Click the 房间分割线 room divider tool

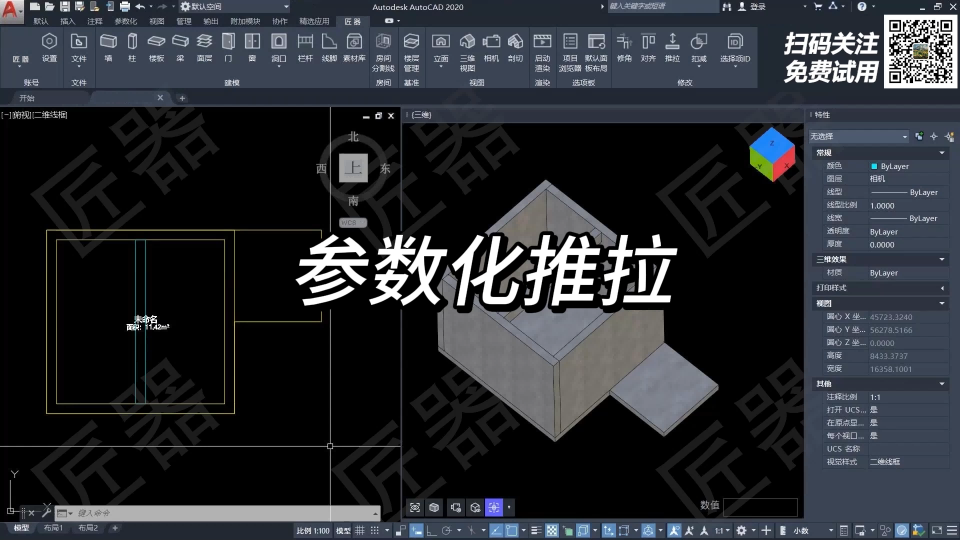point(383,52)
